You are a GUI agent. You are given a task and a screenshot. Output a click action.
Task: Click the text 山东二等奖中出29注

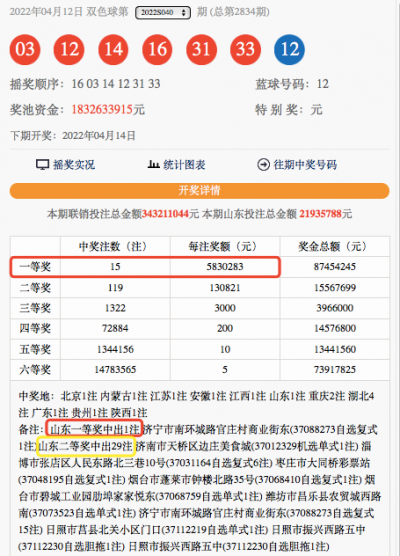pyautogui.click(x=85, y=446)
